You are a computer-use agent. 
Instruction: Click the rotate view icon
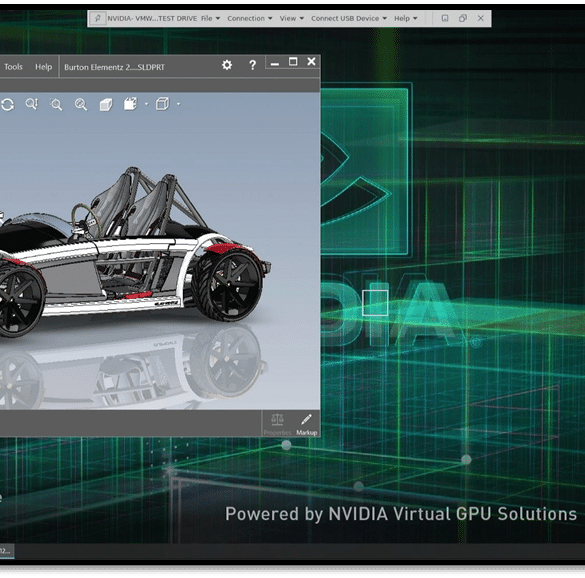point(7,104)
